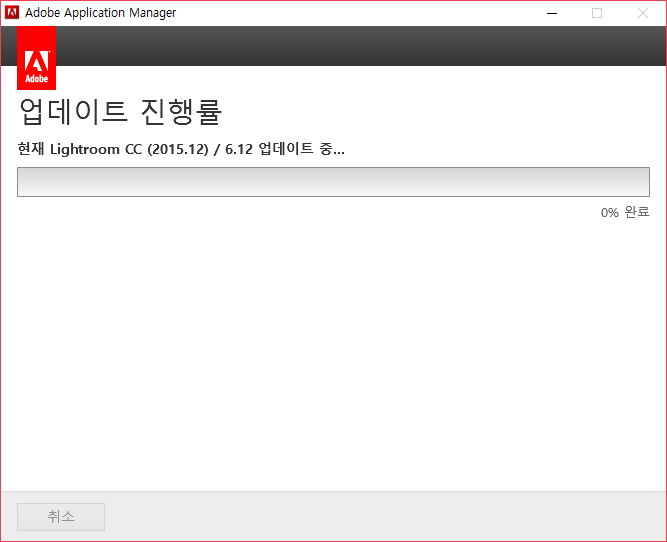Click the title bar Adobe app icon
This screenshot has height=542, width=667.
click(12, 13)
